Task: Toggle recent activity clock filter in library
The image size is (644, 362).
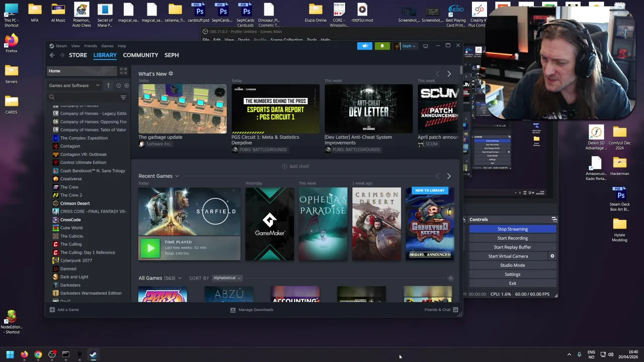Action: tap(118, 85)
